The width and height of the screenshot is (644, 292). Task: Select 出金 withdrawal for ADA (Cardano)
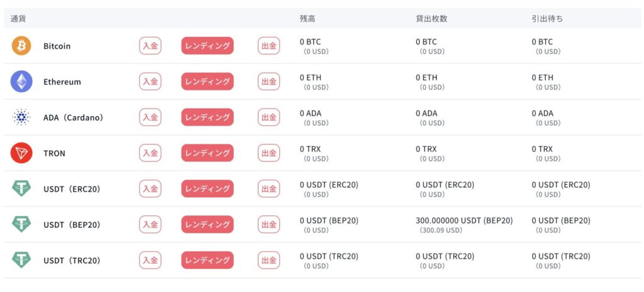pos(269,117)
